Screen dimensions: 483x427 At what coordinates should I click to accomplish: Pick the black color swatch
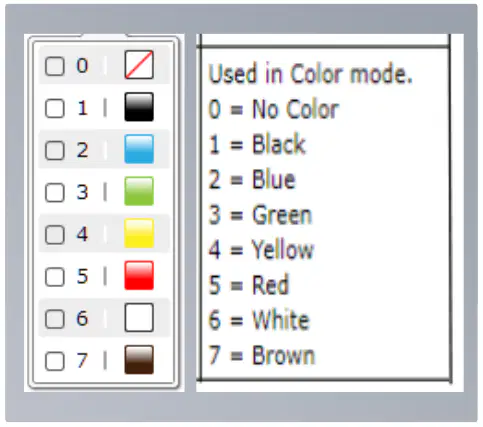139,107
